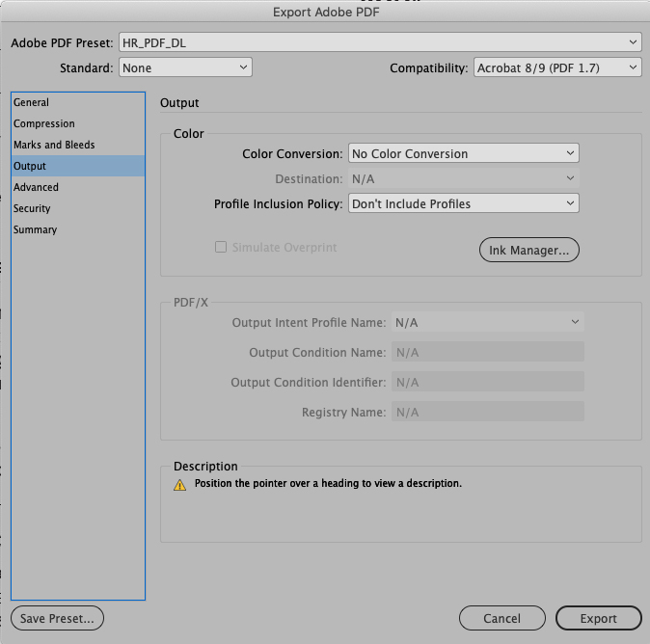Toggle the Simulate Overprint checkbox

click(221, 247)
